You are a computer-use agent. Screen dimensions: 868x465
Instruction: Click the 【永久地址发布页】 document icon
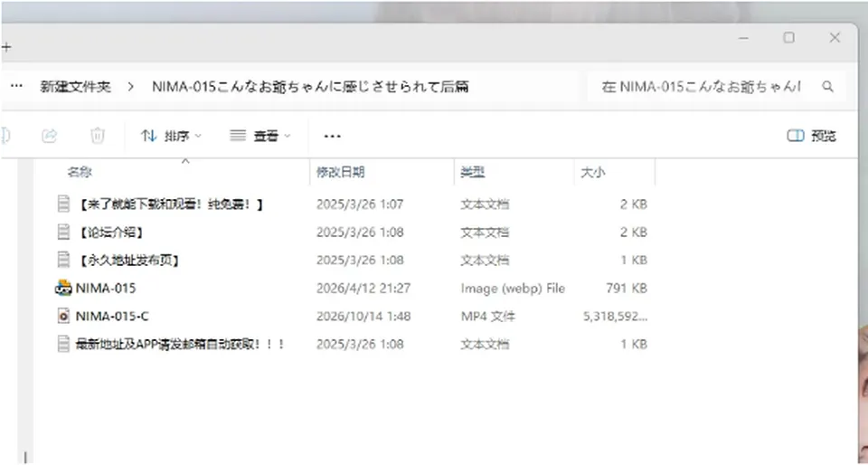click(63, 260)
